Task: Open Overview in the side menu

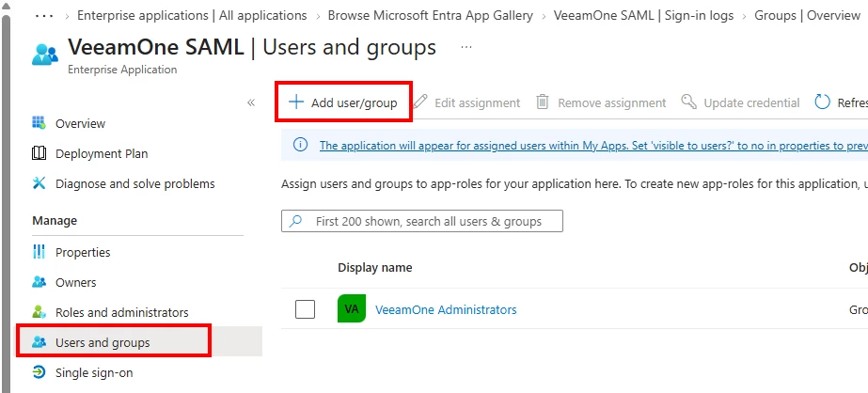Action: pos(80,123)
